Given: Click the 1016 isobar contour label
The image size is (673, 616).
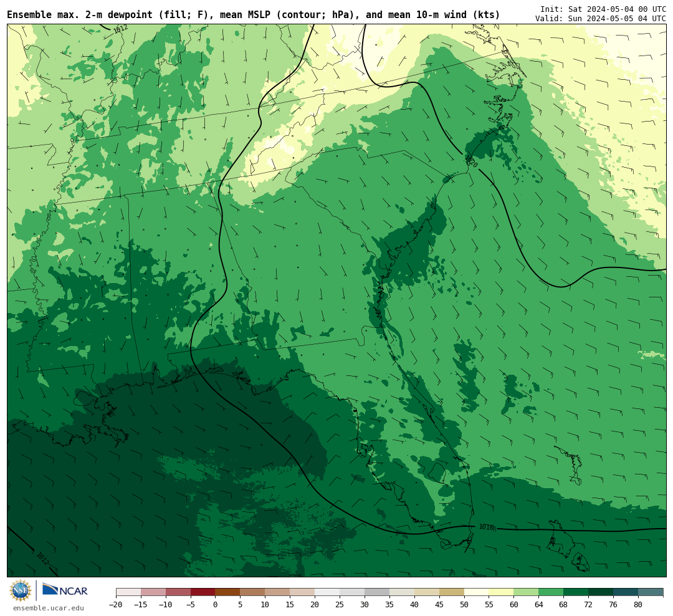Looking at the screenshot, I should coord(486,527).
